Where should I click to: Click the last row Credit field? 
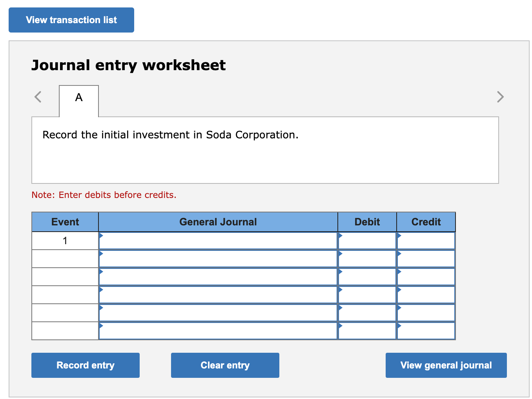pos(426,331)
